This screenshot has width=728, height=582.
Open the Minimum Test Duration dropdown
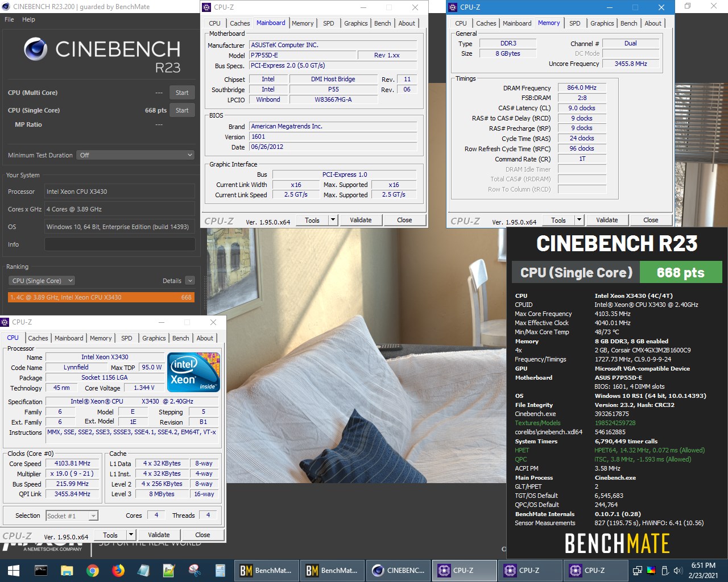tap(135, 155)
